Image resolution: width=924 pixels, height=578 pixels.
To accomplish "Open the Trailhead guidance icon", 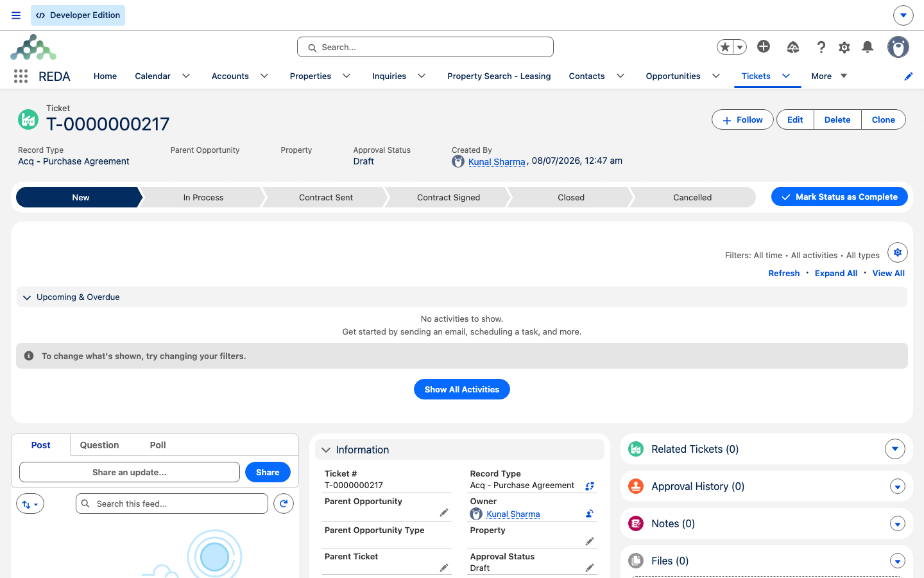I will [x=793, y=47].
